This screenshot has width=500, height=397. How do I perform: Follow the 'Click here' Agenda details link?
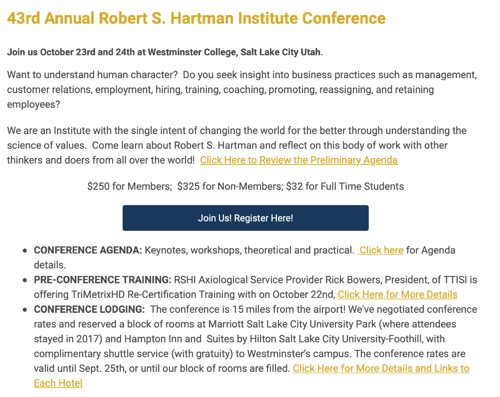coord(381,250)
